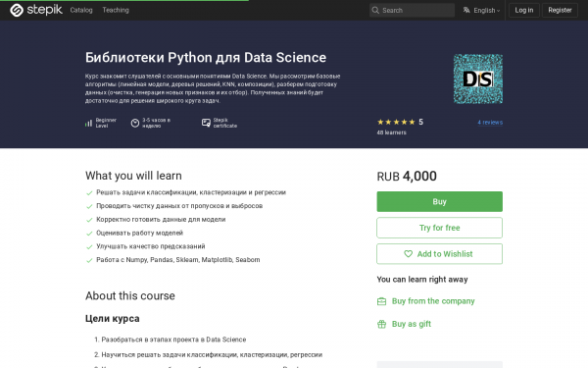Click the goal Разобраться в этапах проекта
The width and height of the screenshot is (588, 368).
pyautogui.click(x=173, y=340)
